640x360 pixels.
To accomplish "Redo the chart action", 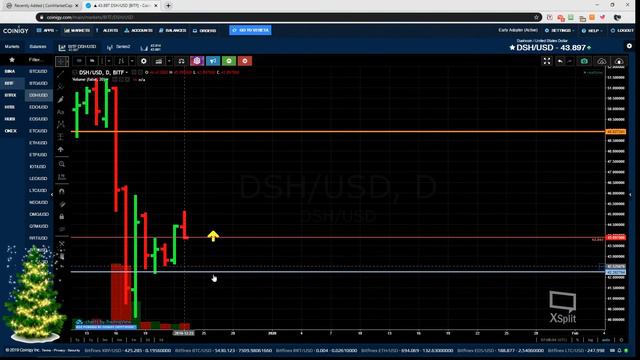I will coord(570,61).
